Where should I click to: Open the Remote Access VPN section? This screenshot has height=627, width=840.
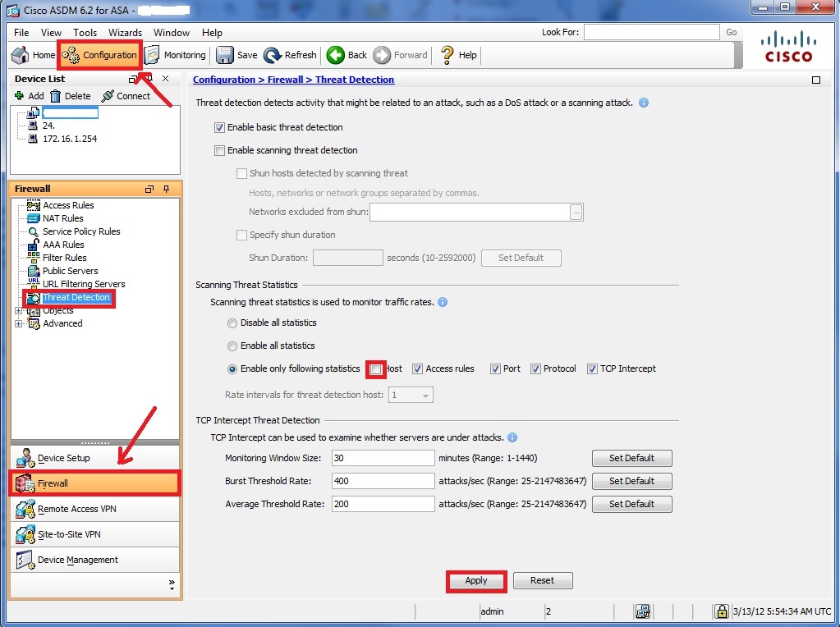point(94,509)
